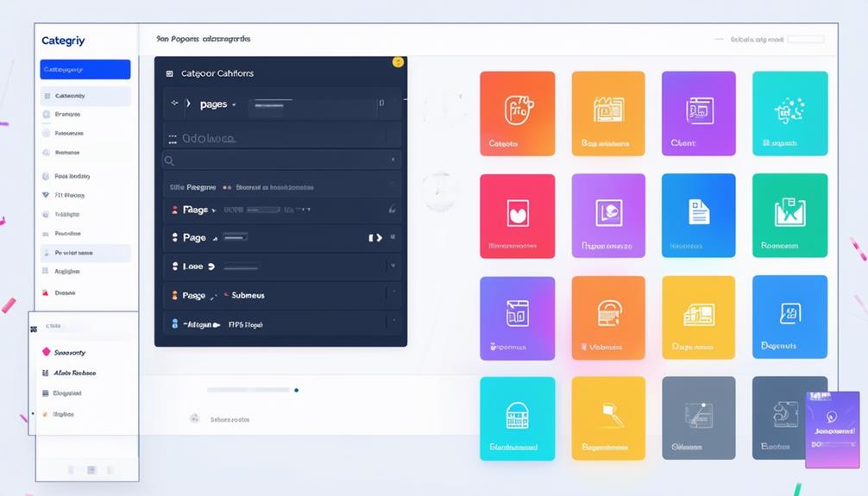The height and width of the screenshot is (496, 868).
Task: Click the yellow badge at the dark panel corner
Action: pyautogui.click(x=398, y=61)
